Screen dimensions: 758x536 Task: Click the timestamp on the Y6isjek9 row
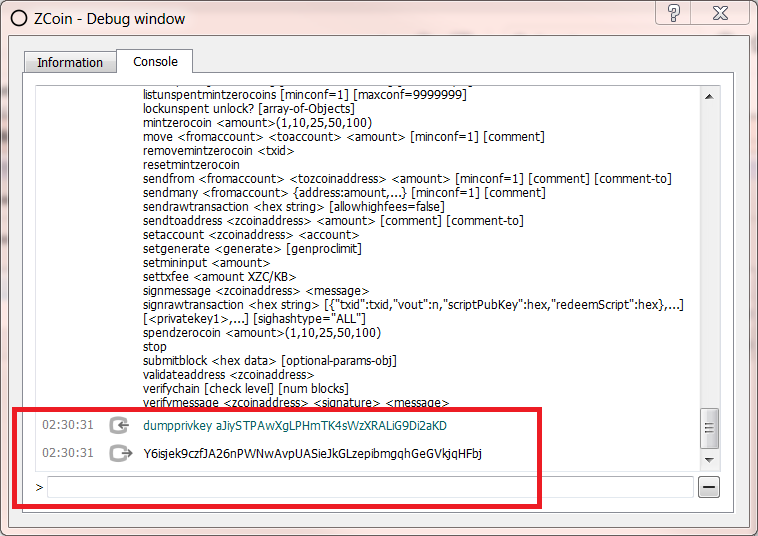pos(68,453)
